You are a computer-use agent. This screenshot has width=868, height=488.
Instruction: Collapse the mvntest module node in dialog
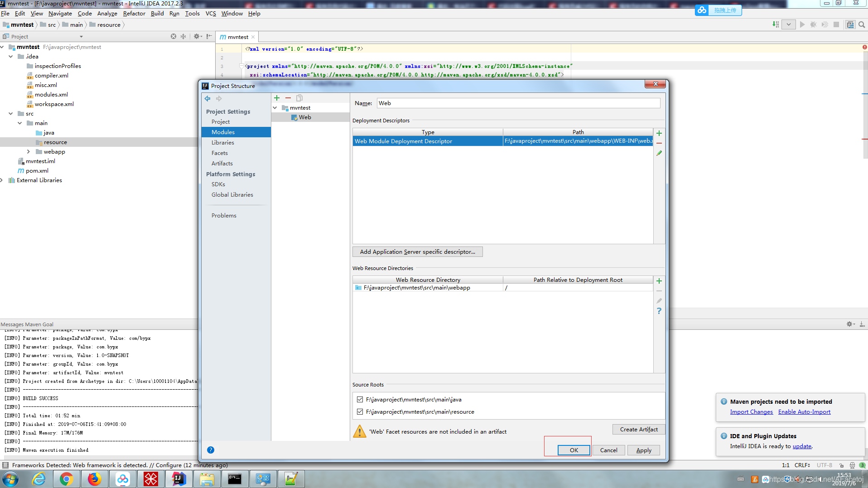tap(275, 108)
